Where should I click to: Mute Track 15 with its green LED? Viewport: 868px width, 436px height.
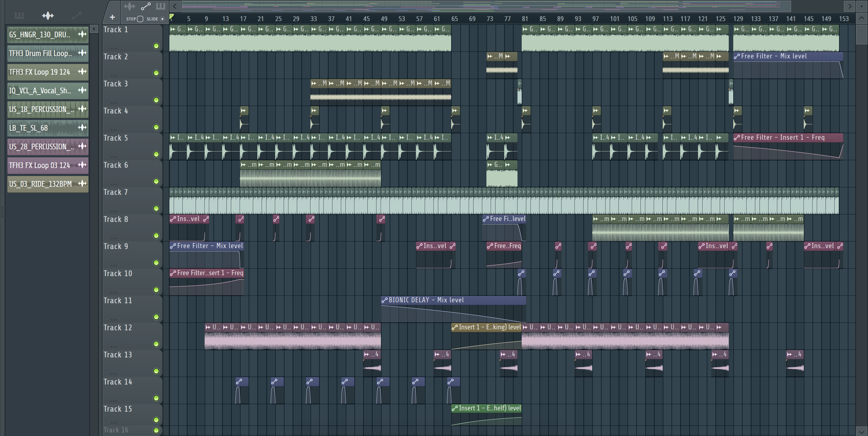(x=156, y=420)
